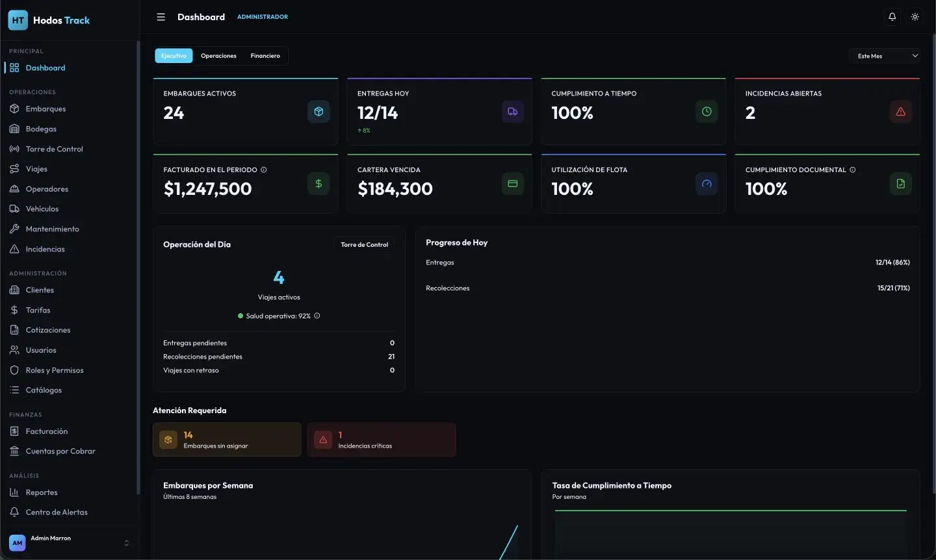Click the Torre de Control button
This screenshot has height=560, width=936.
364,244
